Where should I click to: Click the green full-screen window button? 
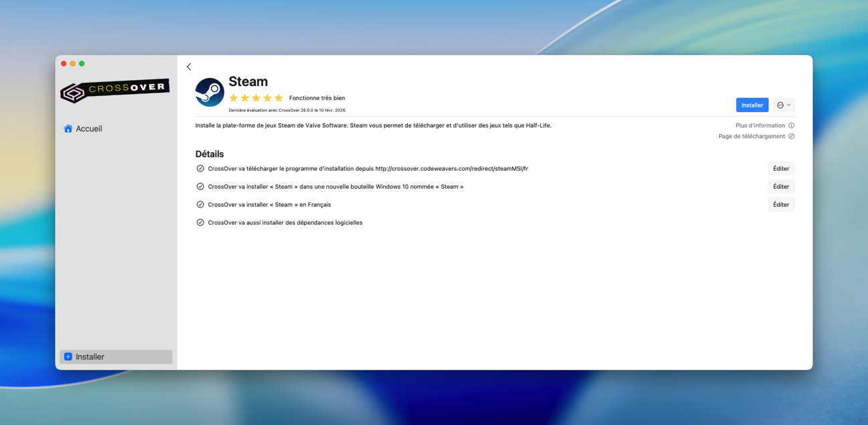click(x=82, y=63)
